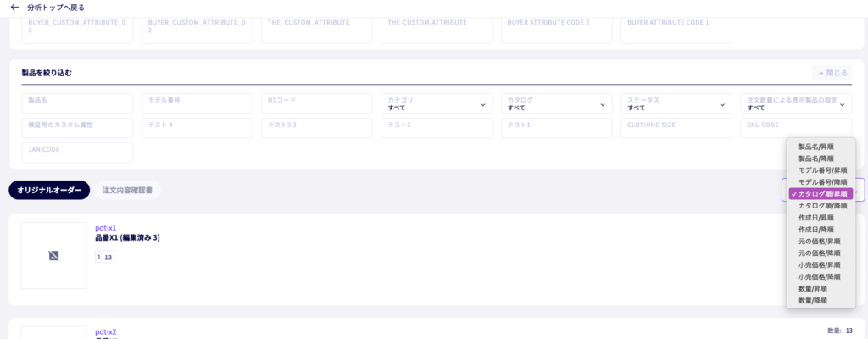
Task: Click the HSコード input field
Action: point(317,103)
